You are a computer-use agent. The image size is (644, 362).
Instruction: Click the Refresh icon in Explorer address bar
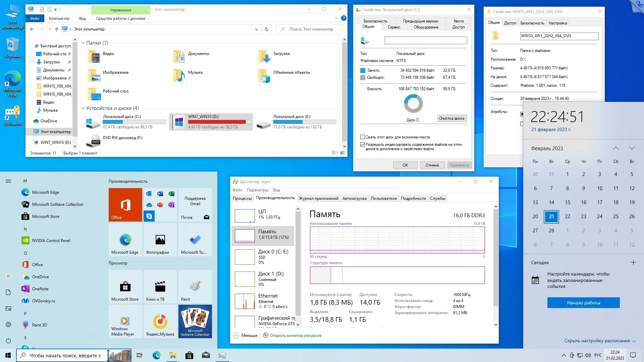[266, 29]
